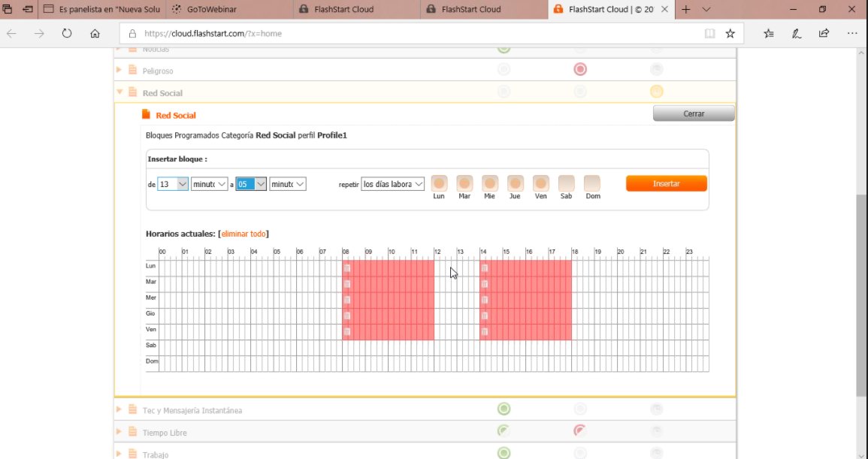
Task: Select the red block icon for Peligroso
Action: (579, 68)
